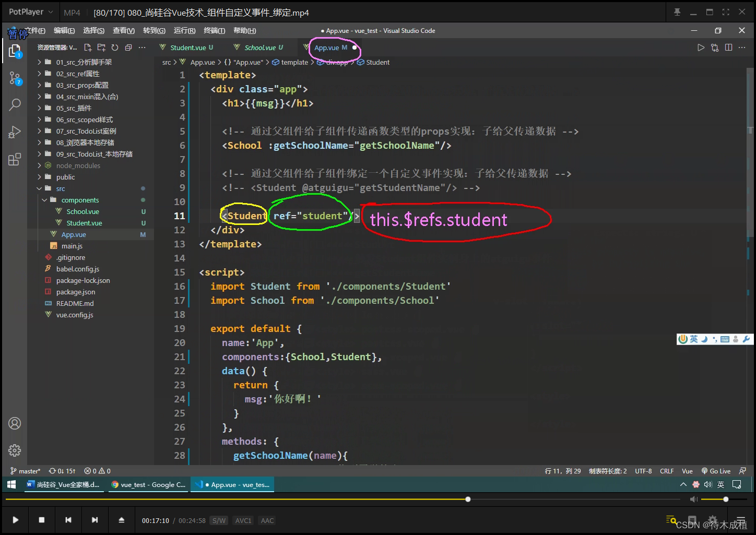The height and width of the screenshot is (535, 756).
Task: Open editor more actions ellipsis
Action: (x=742, y=47)
